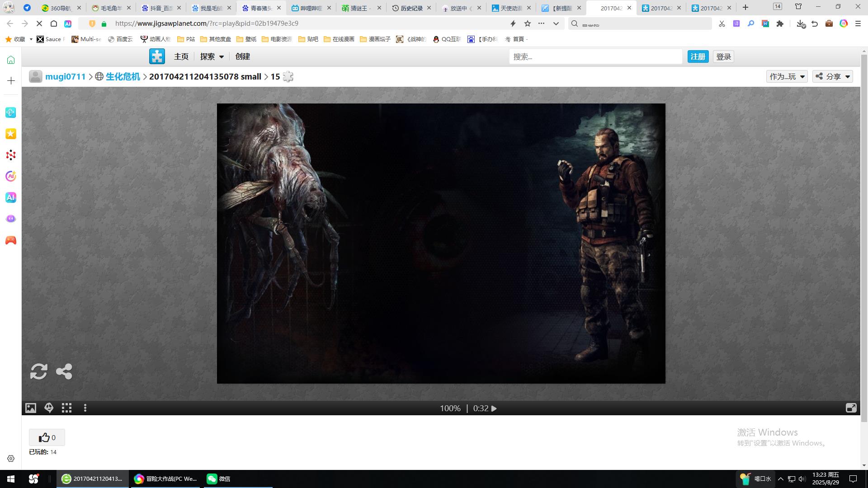Click the piece-count puzzle icon next to 15
Screen dimensions: 868x488
coord(288,77)
